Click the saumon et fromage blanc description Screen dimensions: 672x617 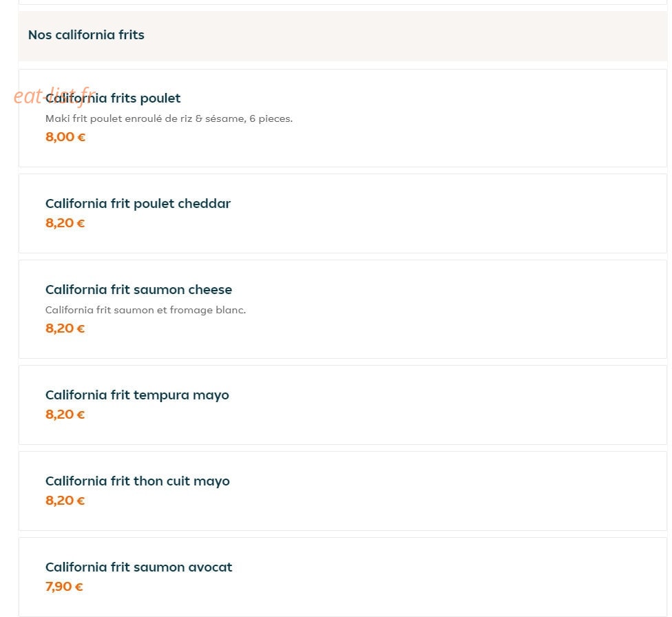click(x=146, y=310)
